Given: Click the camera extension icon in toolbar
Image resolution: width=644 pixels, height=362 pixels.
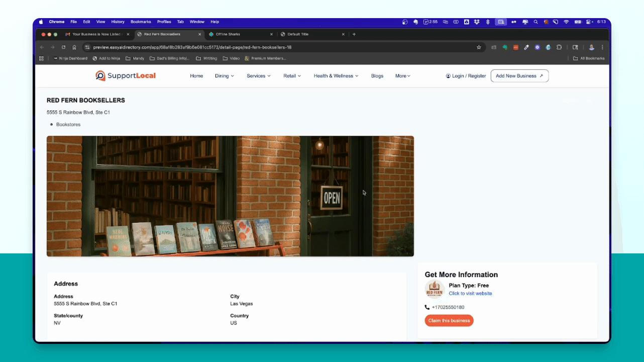Looking at the screenshot, I should pyautogui.click(x=494, y=47).
